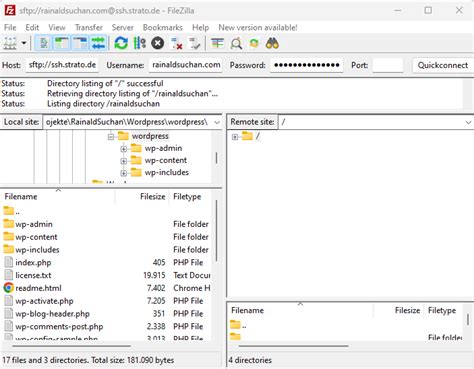Toggle transfer queue display

(98, 43)
